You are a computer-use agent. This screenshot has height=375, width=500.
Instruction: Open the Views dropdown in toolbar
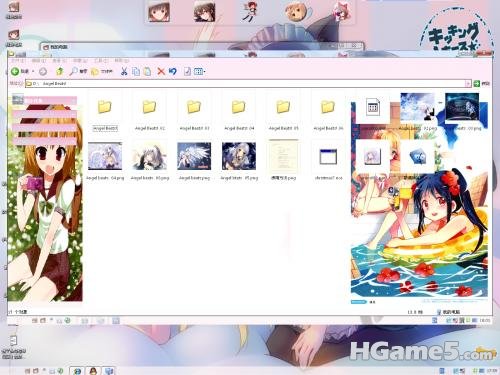pyautogui.click(x=199, y=71)
